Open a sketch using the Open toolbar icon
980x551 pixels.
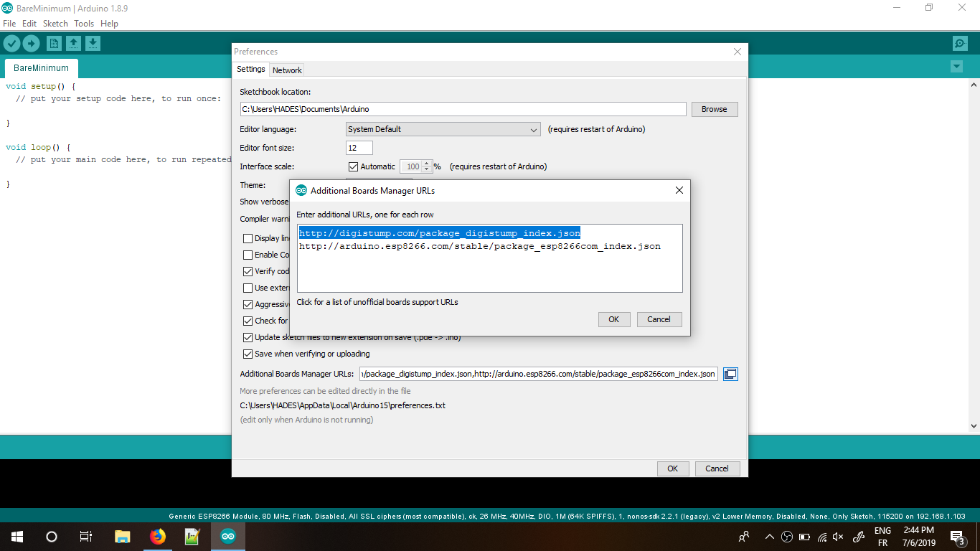point(73,43)
